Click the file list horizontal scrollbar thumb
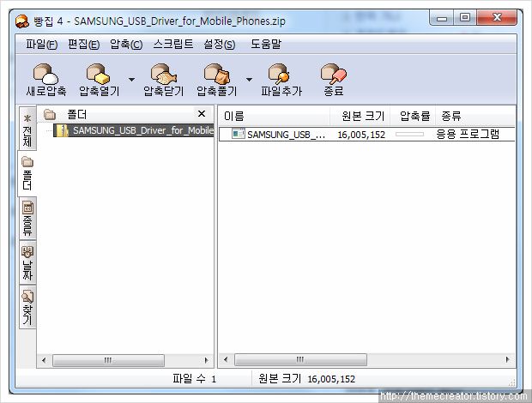Image resolution: width=532 pixels, height=403 pixels. pos(300,359)
